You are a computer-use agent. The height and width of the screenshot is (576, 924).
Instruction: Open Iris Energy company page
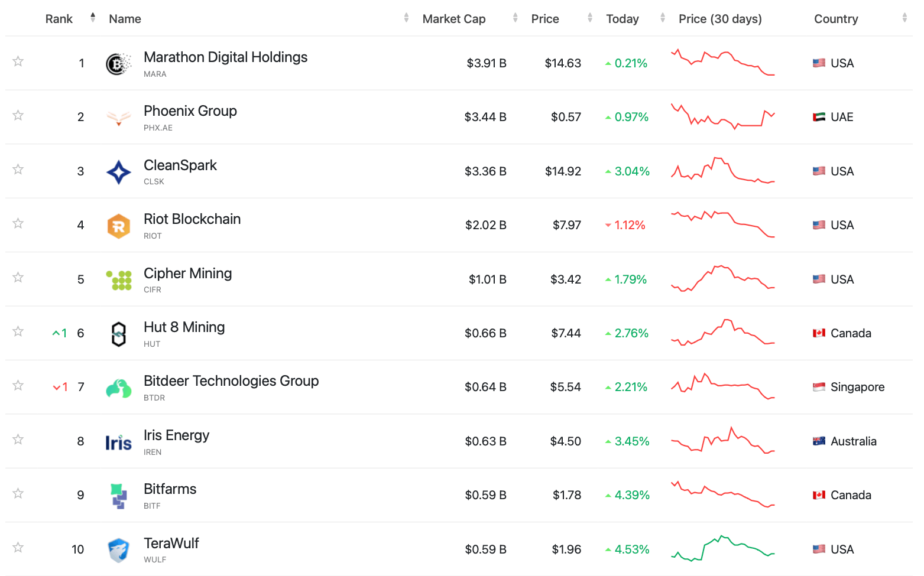(176, 435)
